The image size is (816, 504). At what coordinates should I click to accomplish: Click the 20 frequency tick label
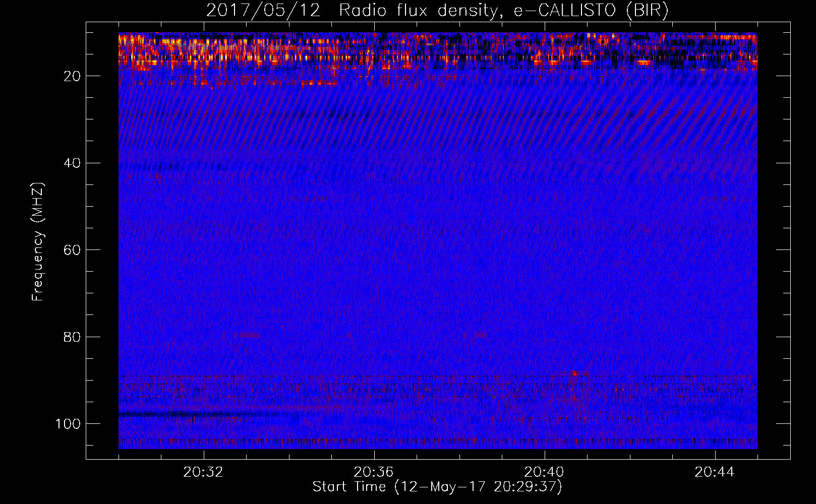tap(72, 76)
